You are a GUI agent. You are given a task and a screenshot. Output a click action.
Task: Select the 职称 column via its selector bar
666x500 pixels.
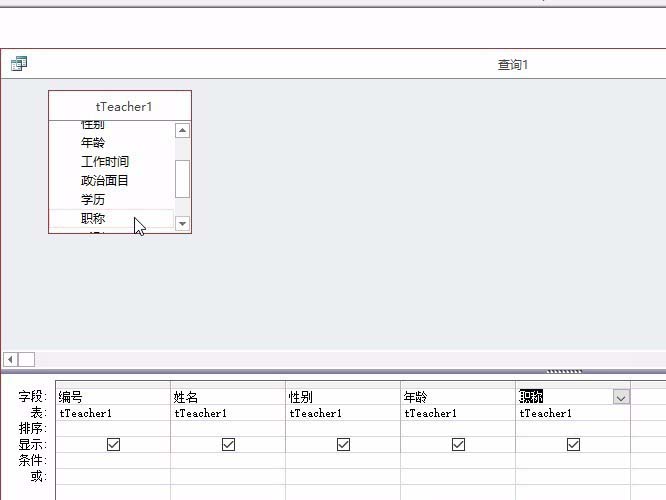[573, 384]
